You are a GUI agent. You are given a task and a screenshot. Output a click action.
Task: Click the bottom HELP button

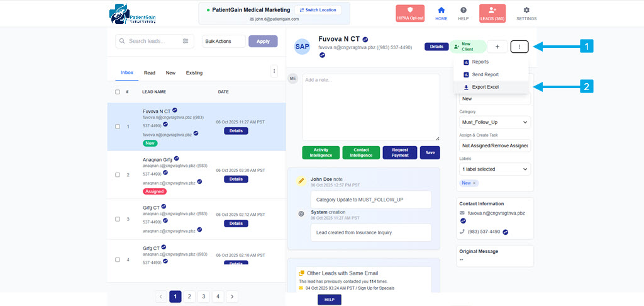click(330, 300)
